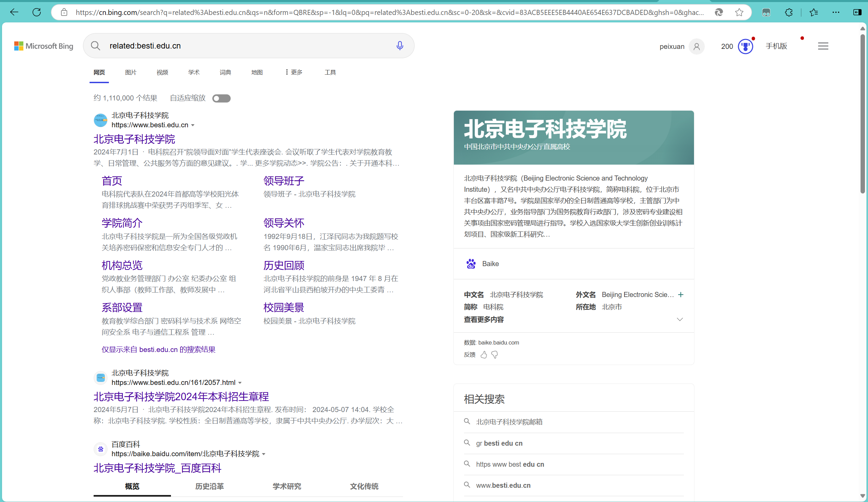Click the search magnifier icon
This screenshot has height=502, width=868.
(x=95, y=45)
